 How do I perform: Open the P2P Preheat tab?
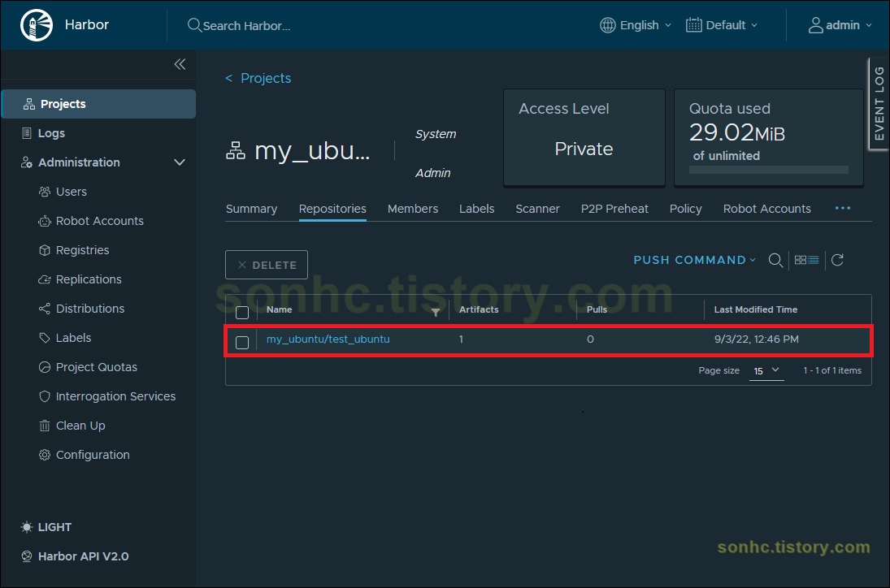pos(614,209)
